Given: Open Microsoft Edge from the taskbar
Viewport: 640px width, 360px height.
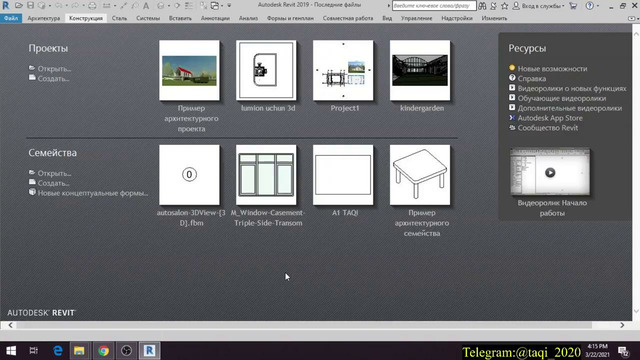Looking at the screenshot, I should [x=58, y=351].
